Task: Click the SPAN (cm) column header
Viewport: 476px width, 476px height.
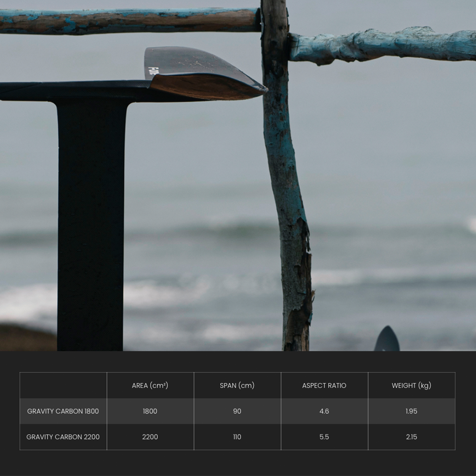Action: (x=237, y=385)
